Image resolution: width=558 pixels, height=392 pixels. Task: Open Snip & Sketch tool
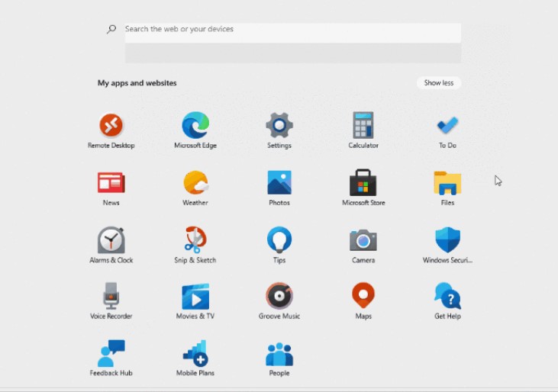click(x=195, y=240)
